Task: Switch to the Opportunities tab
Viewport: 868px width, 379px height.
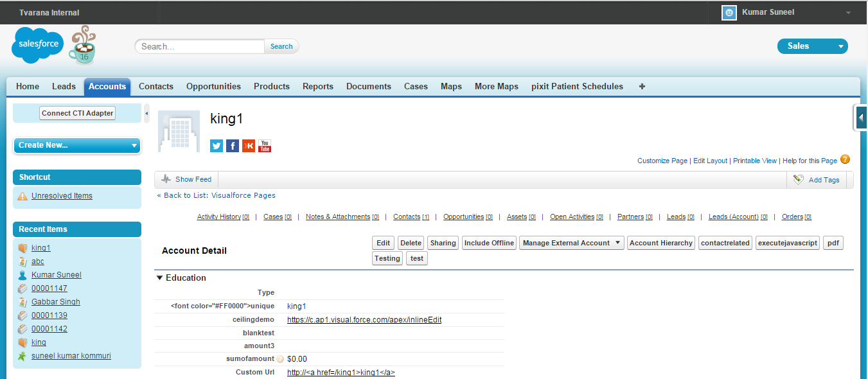Action: 213,86
